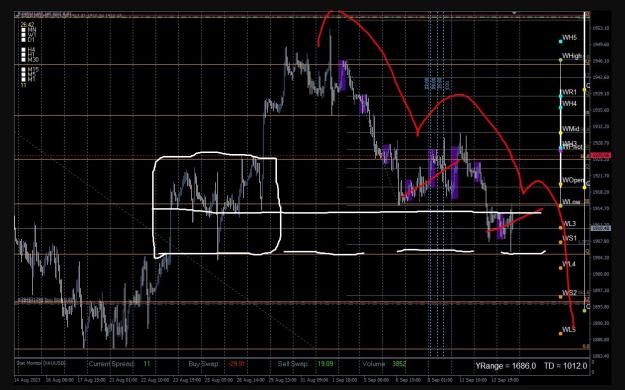This screenshot has width=625, height=390.
Task: Click the grey price tag on price axis
Action: [601, 228]
